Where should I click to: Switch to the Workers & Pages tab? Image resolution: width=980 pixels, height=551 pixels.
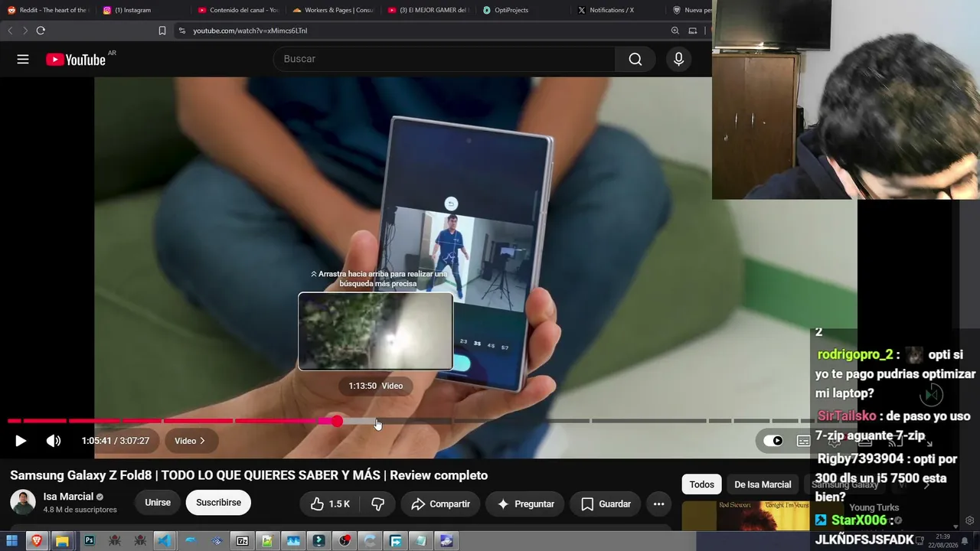pyautogui.click(x=332, y=10)
